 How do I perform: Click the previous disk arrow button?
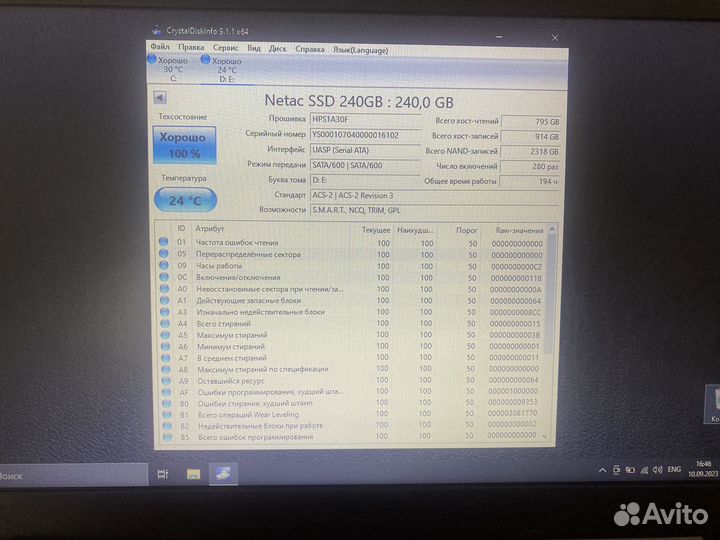[x=160, y=97]
